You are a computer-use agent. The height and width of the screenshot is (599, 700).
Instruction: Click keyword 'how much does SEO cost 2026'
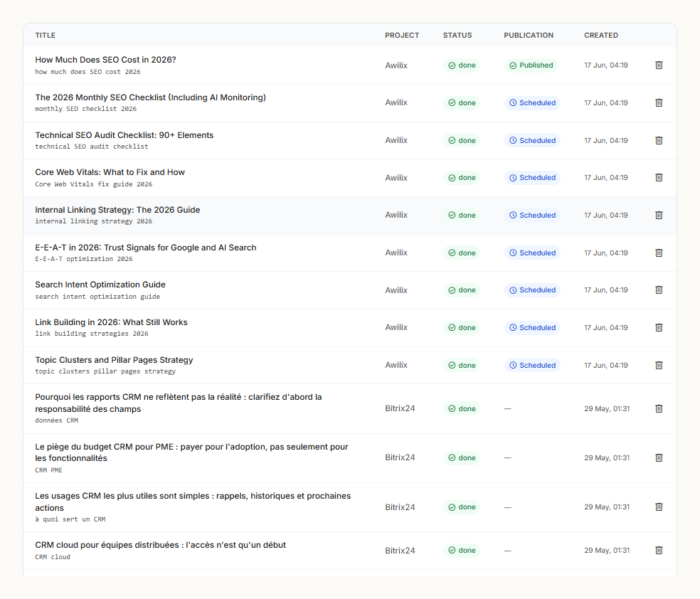(x=87, y=72)
